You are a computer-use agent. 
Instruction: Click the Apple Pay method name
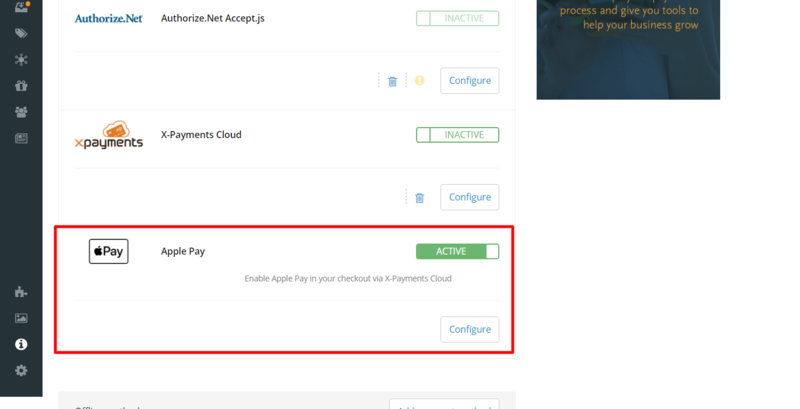(183, 251)
